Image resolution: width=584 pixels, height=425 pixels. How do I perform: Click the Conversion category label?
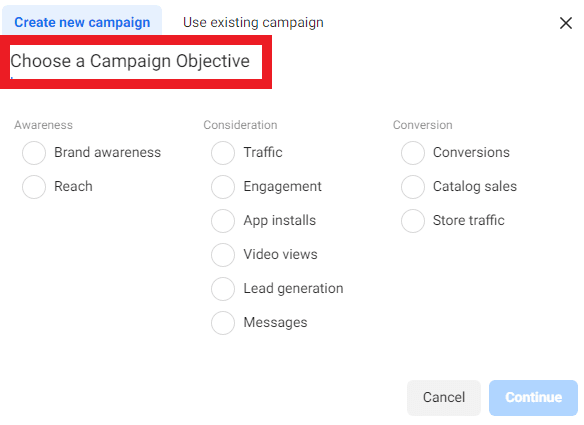(x=423, y=125)
